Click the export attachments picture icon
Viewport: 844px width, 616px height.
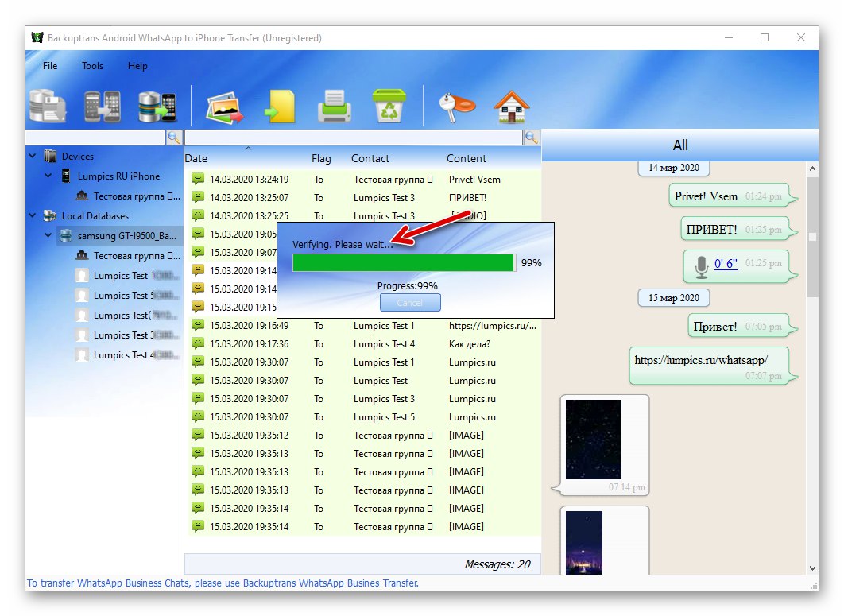click(225, 107)
